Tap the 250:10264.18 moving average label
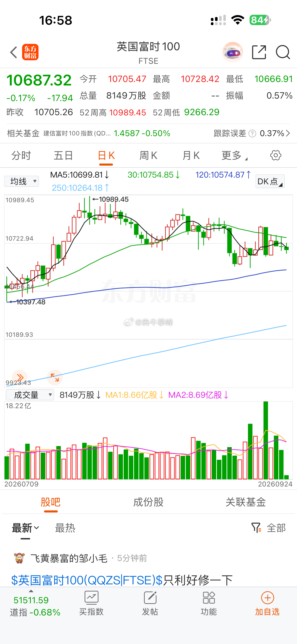 coord(81,188)
